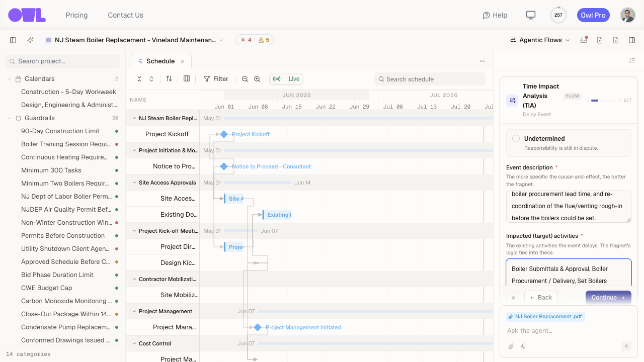Image resolution: width=644 pixels, height=362 pixels.
Task: Click the microphone voice input icon
Action: pos(523,346)
